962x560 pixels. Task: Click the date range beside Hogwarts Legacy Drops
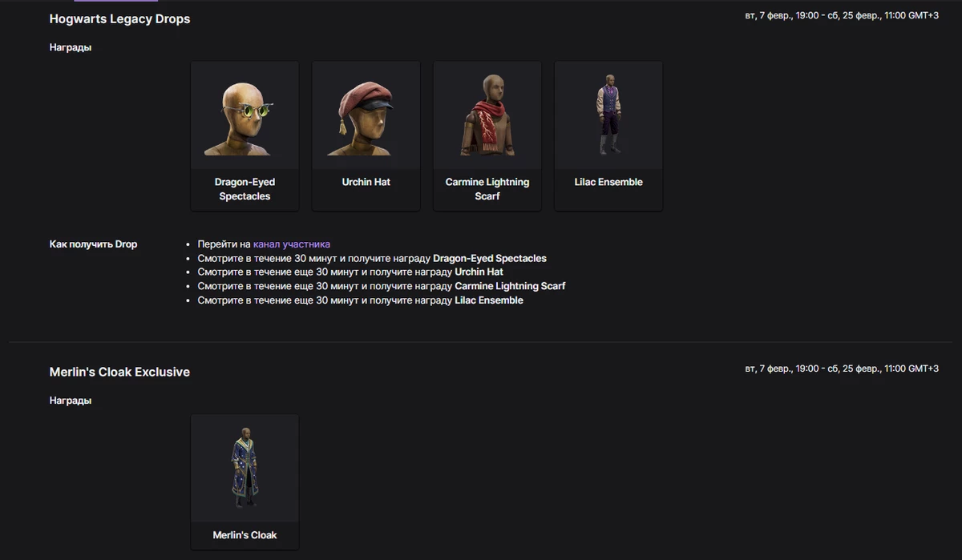click(x=842, y=16)
